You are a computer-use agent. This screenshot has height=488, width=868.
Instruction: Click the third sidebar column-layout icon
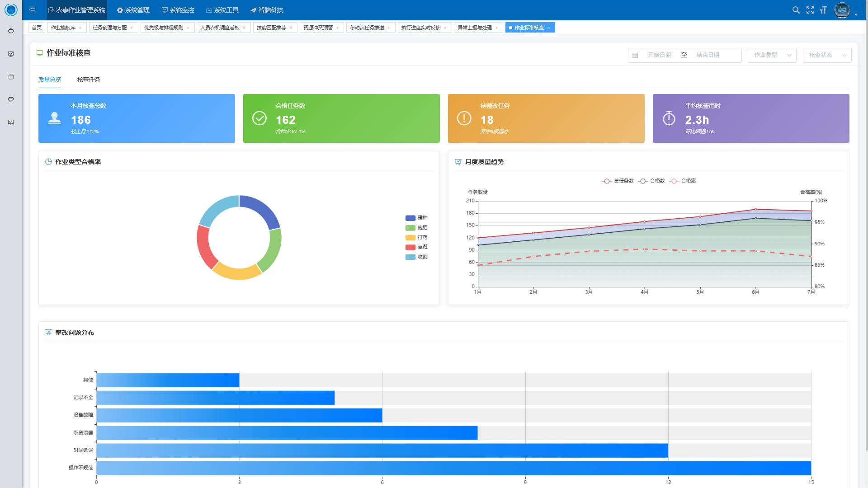click(x=11, y=77)
